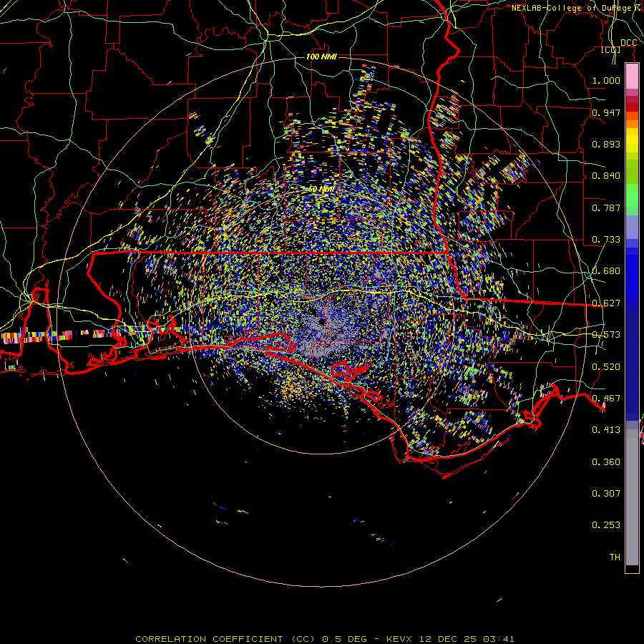The image size is (644, 644).
Task: Click the Correlation Coefficient caption at bottom
Action: [324, 639]
